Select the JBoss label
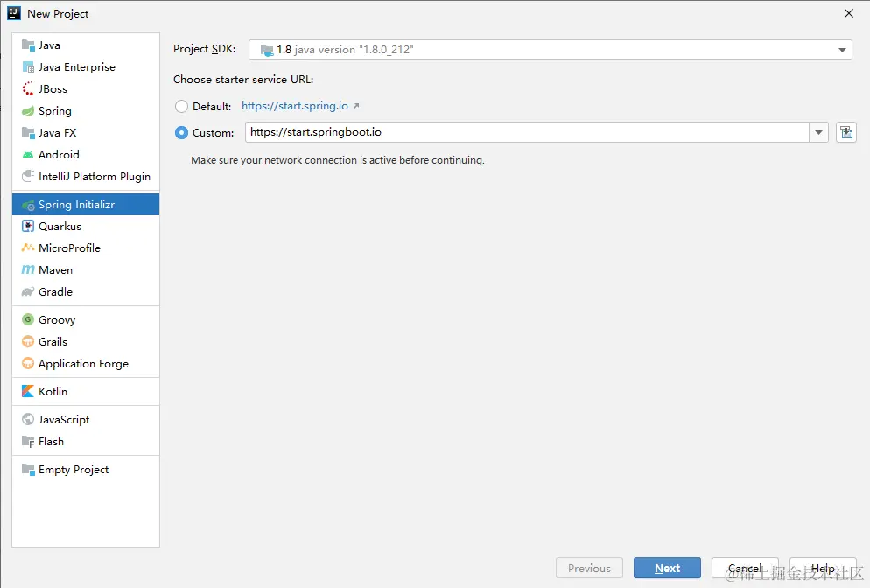Viewport: 870px width, 588px height. pos(53,88)
